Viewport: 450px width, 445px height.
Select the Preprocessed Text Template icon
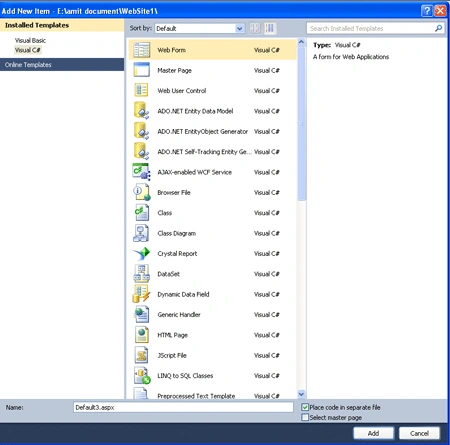pyautogui.click(x=142, y=393)
